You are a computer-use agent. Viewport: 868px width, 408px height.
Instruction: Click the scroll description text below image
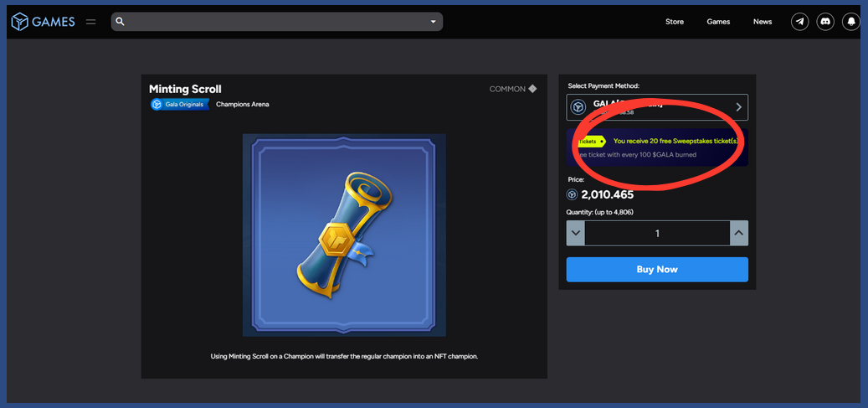click(x=344, y=356)
